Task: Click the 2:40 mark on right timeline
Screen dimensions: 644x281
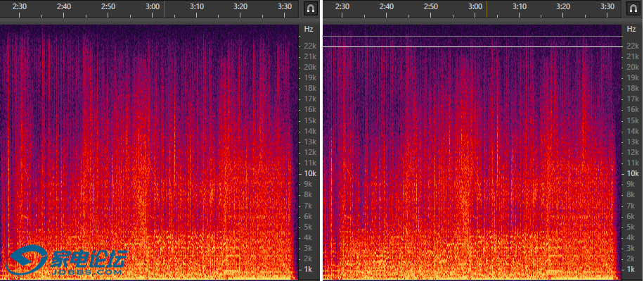Action: click(387, 6)
